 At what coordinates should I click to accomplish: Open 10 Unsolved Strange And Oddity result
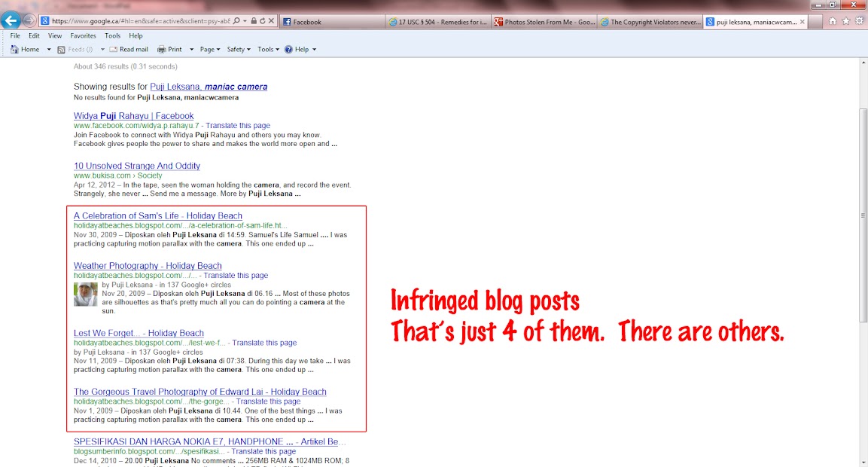(137, 166)
